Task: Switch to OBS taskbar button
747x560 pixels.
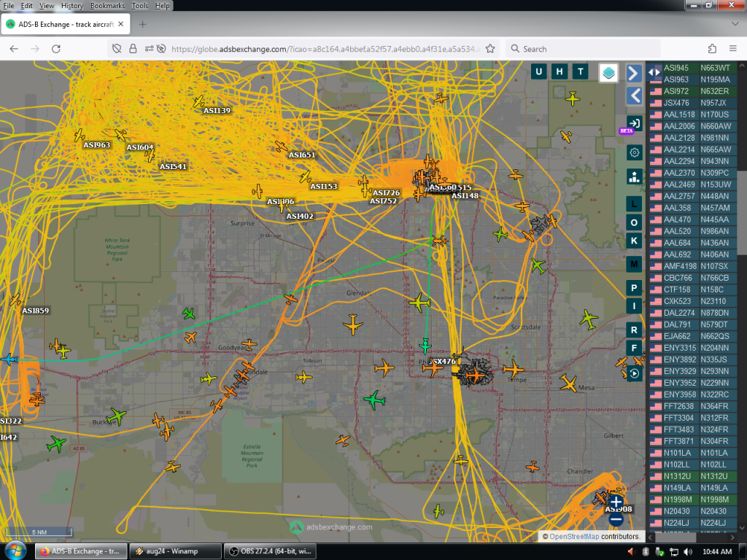Action: click(269, 551)
